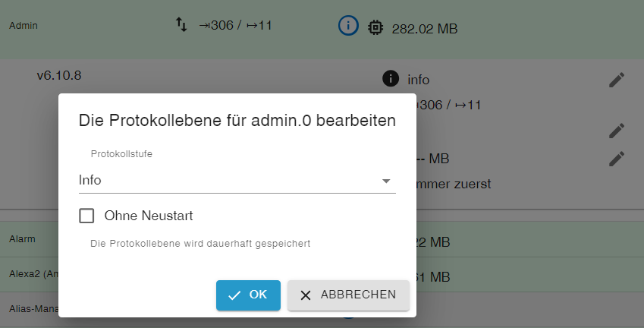The height and width of the screenshot is (328, 644).
Task: Click the Admin instance name
Action: coord(24,25)
